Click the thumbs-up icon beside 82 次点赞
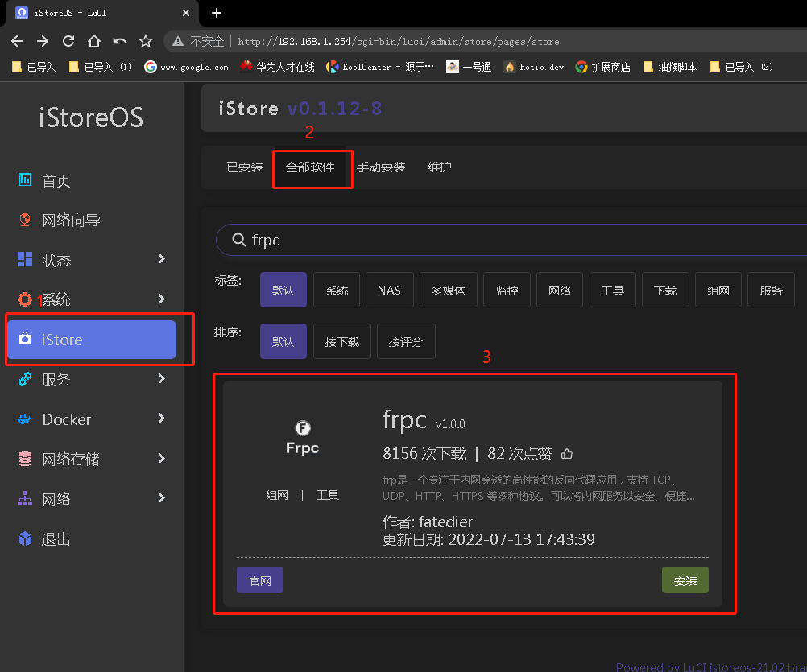 pyautogui.click(x=567, y=454)
